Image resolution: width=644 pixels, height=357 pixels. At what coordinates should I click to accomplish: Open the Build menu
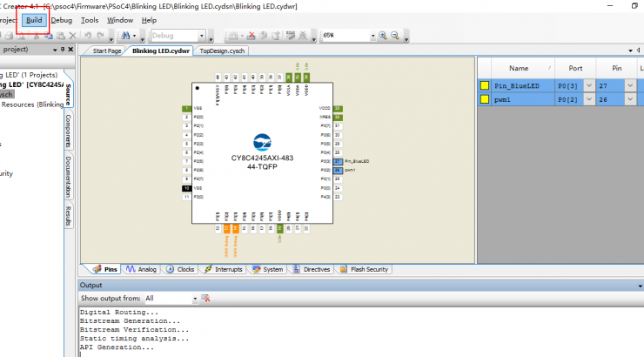34,19
